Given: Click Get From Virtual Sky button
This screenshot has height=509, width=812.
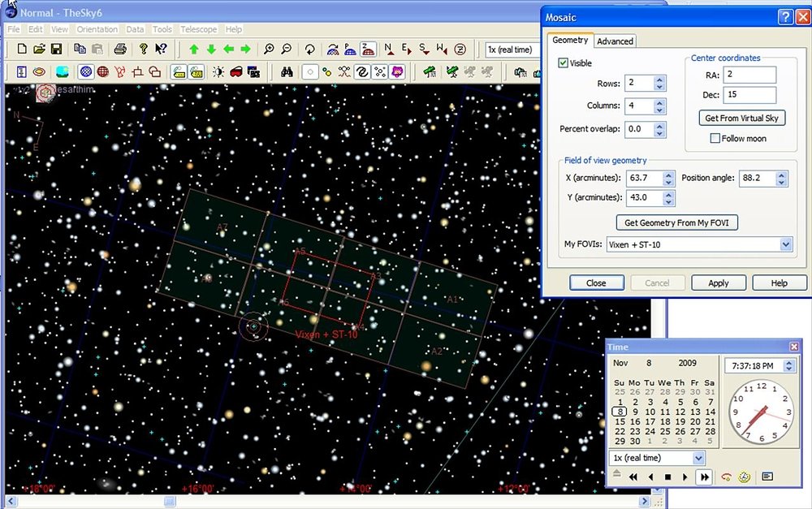Looking at the screenshot, I should pos(741,119).
